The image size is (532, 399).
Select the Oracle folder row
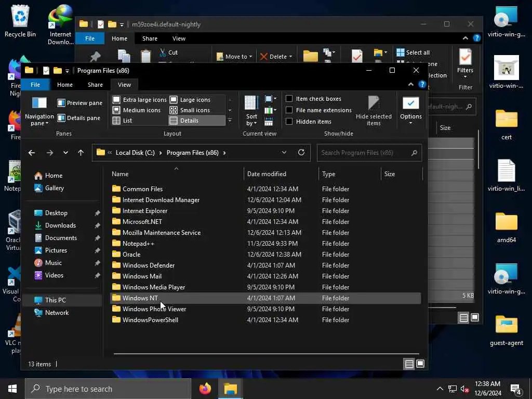(x=265, y=254)
